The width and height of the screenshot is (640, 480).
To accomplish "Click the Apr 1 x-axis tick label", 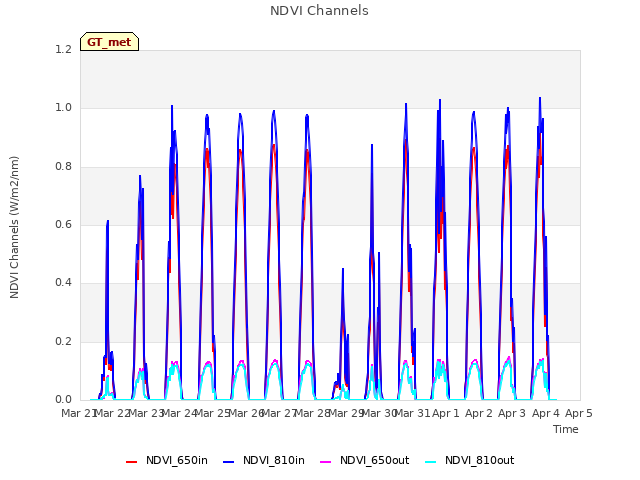I will 446,413.
